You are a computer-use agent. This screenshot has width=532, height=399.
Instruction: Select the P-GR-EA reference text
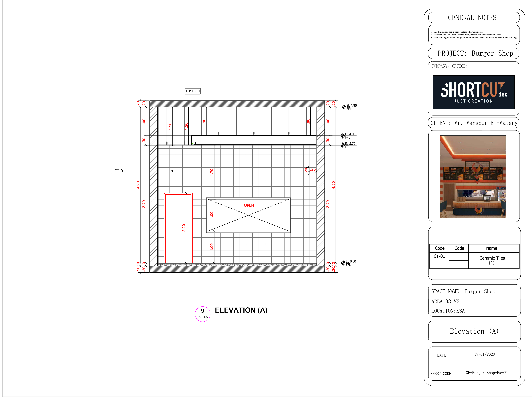(202, 317)
